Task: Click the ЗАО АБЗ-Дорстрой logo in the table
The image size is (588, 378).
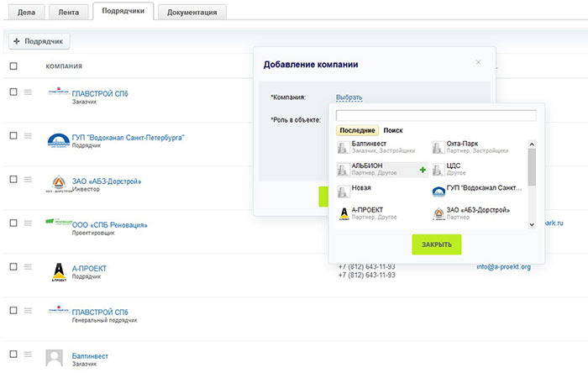Action: [57, 184]
